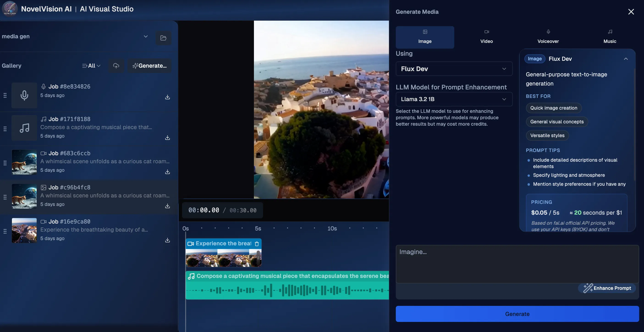Collapse the Flux Dev info card

pyautogui.click(x=626, y=59)
